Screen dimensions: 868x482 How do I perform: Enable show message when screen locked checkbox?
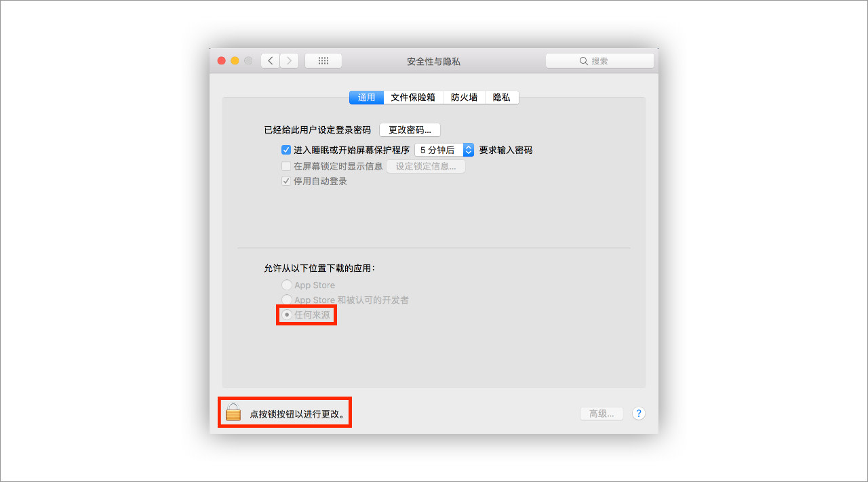point(286,166)
